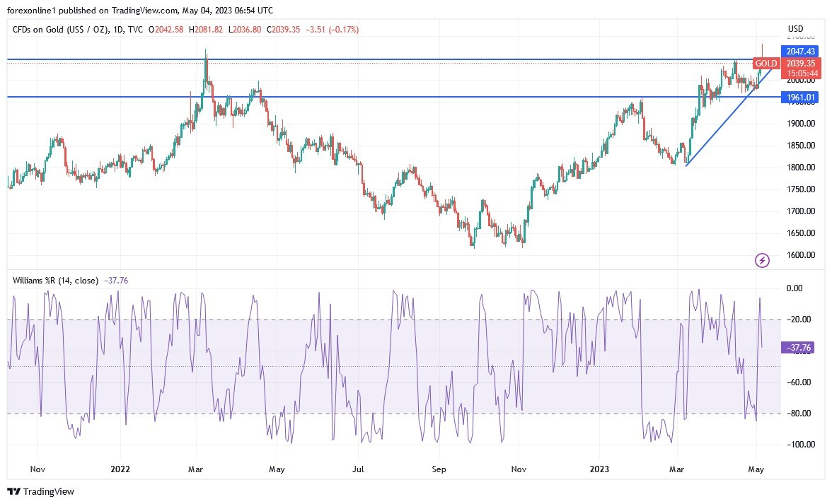Click the purple lightning bolt quick-order icon
The height and width of the screenshot is (504, 832).
tap(761, 260)
